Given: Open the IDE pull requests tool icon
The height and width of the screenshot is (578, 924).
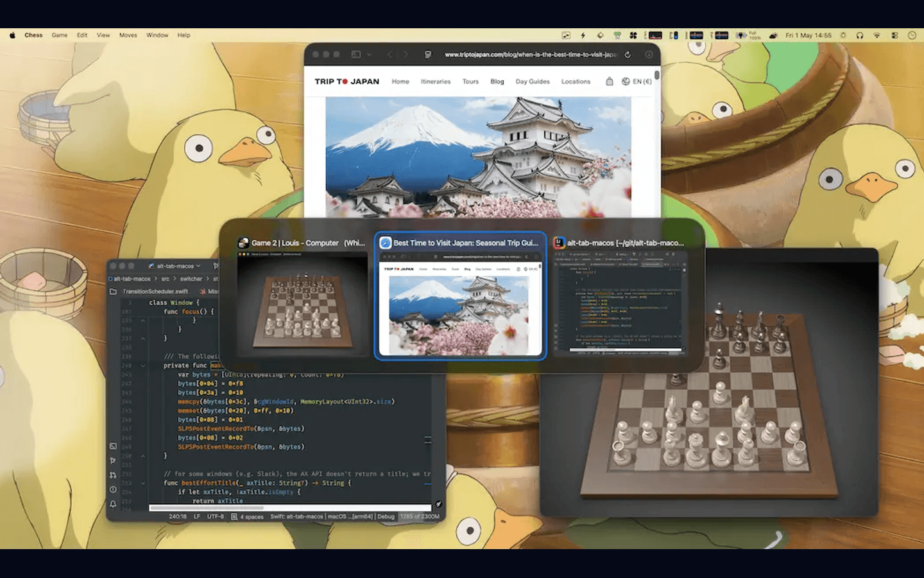Looking at the screenshot, I should (x=113, y=475).
